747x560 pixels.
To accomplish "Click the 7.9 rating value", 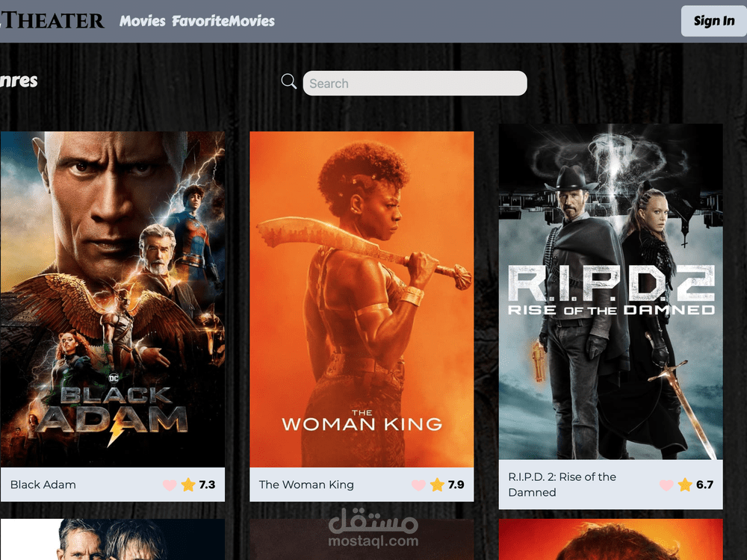I will 456,485.
